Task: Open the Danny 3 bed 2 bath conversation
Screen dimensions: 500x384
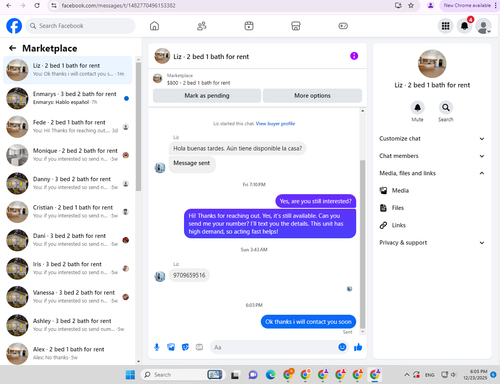Action: [x=68, y=183]
